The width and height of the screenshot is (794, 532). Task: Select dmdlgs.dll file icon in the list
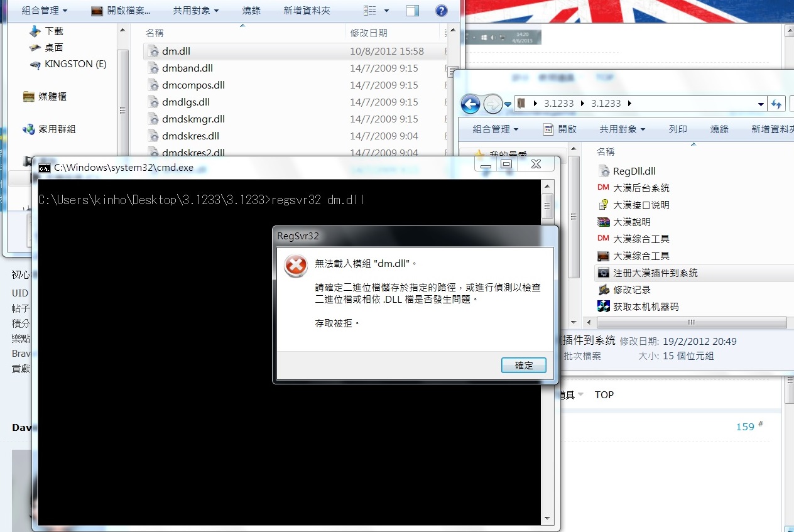(153, 102)
